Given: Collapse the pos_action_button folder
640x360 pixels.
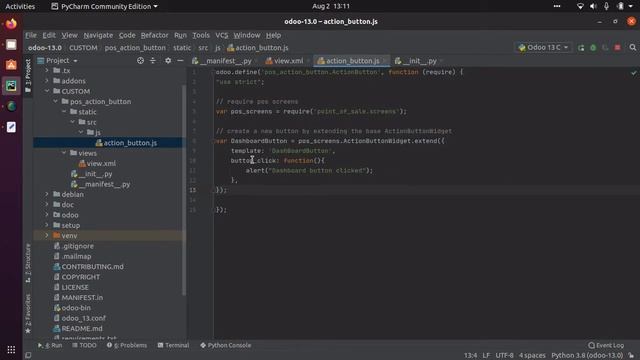Looking at the screenshot, I should [56, 101].
